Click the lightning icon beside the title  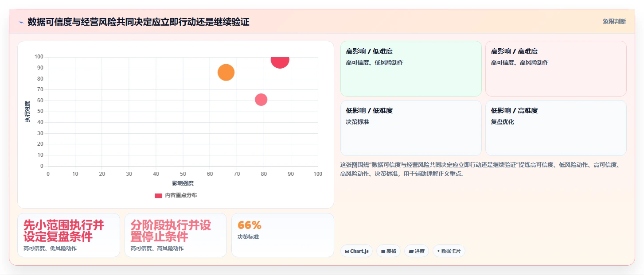[x=21, y=22]
